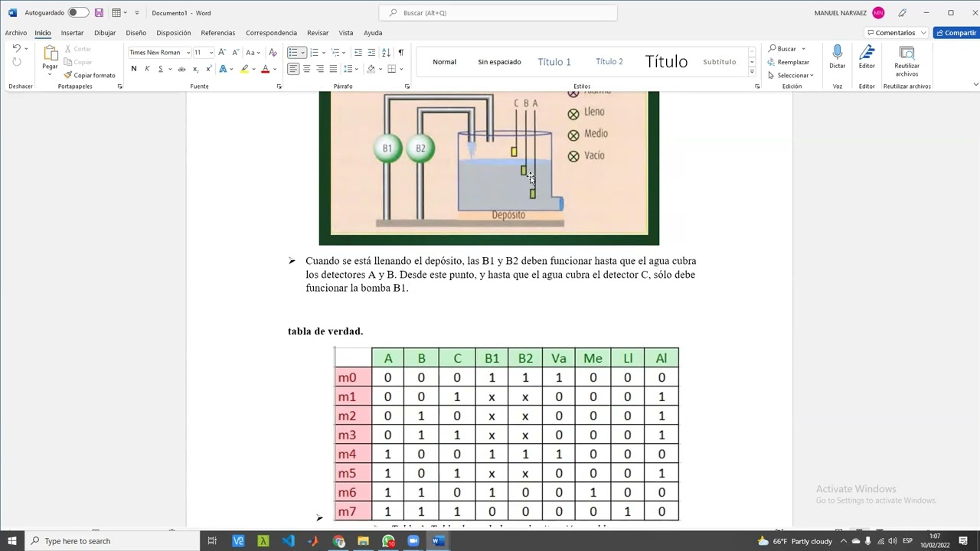Toggle underline (S) formatting
Screen dimensions: 980x551
pos(160,69)
